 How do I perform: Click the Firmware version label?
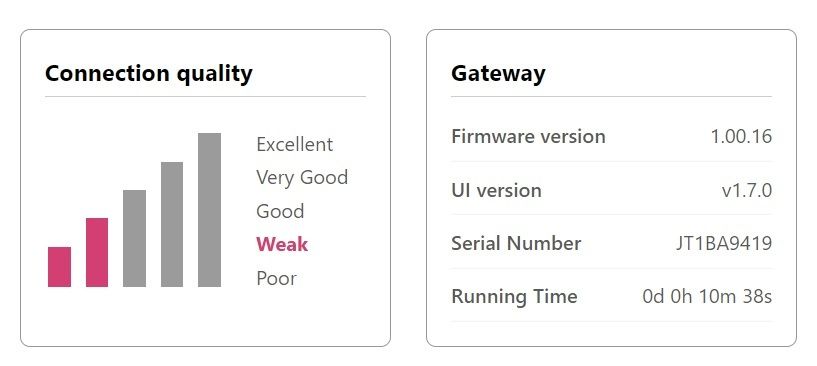tap(528, 137)
